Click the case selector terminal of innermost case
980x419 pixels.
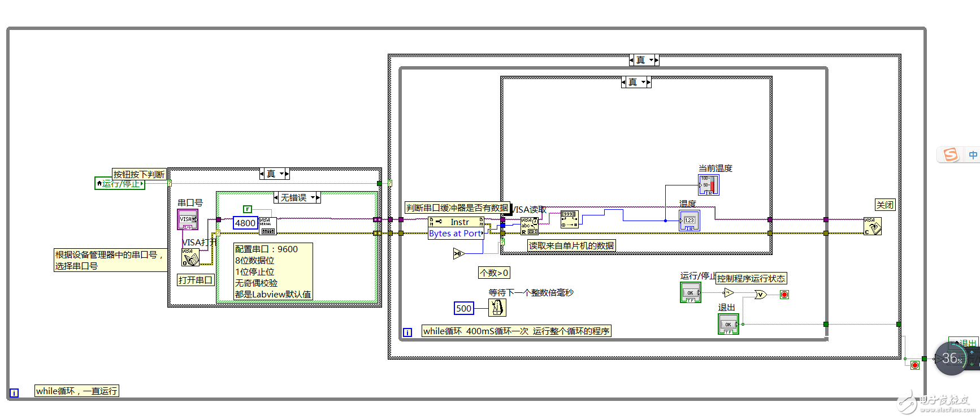[x=502, y=241]
